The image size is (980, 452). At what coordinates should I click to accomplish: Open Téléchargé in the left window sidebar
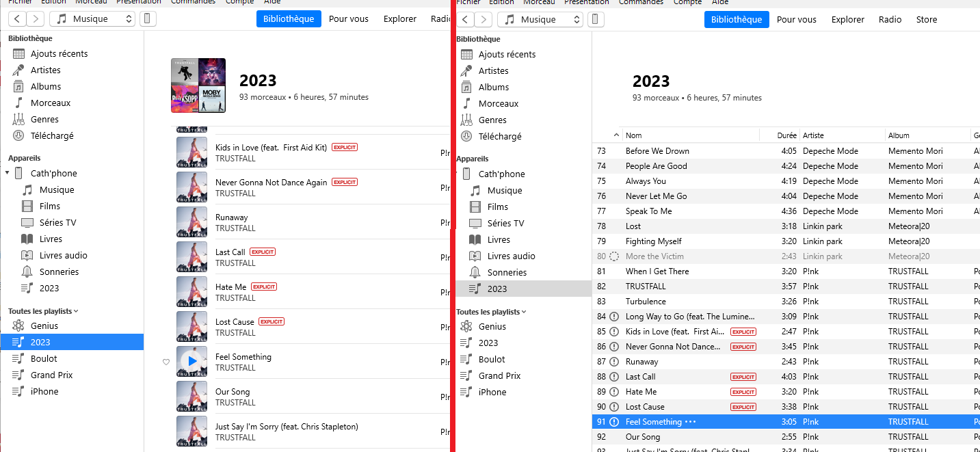pos(52,135)
